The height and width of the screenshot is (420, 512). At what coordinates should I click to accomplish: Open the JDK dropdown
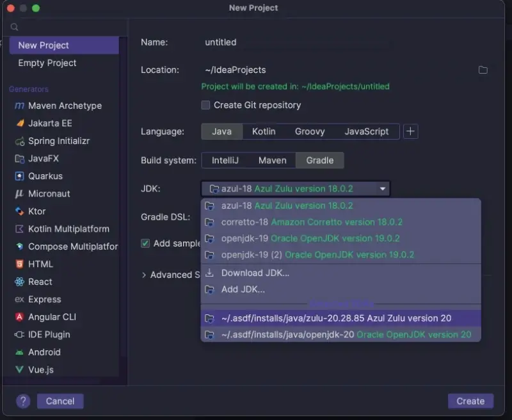pos(382,189)
